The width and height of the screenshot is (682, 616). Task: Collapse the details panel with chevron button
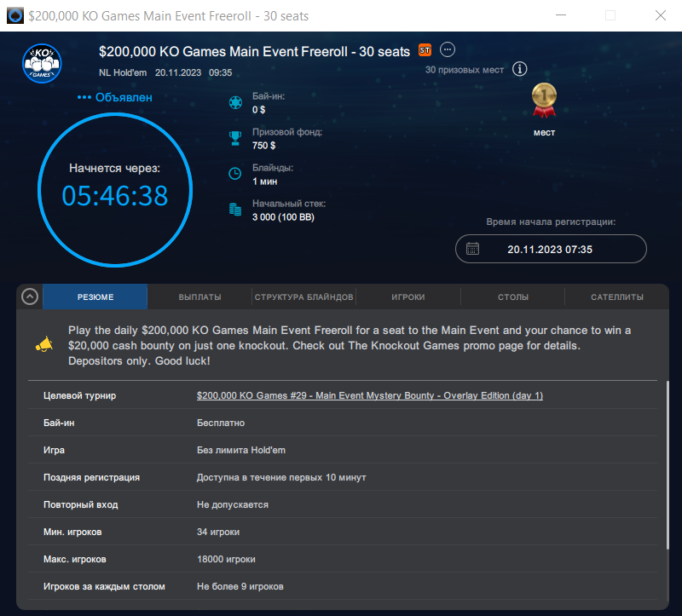(30, 296)
